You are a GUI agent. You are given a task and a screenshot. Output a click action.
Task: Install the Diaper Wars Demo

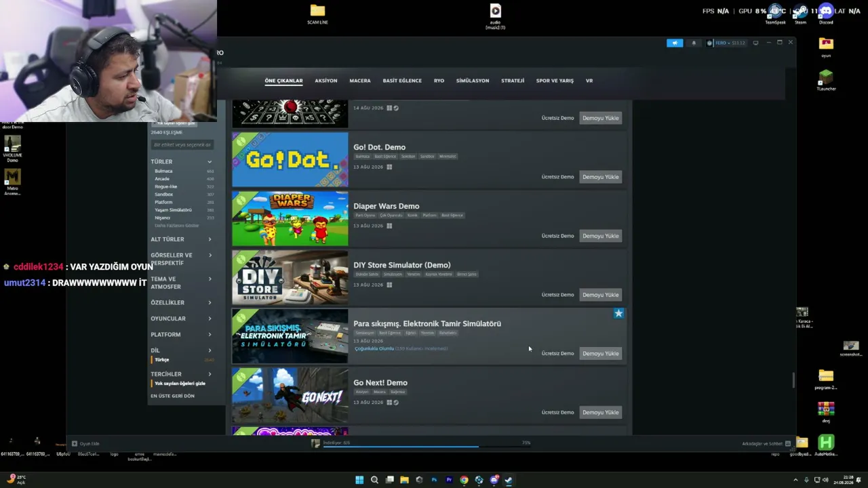600,236
